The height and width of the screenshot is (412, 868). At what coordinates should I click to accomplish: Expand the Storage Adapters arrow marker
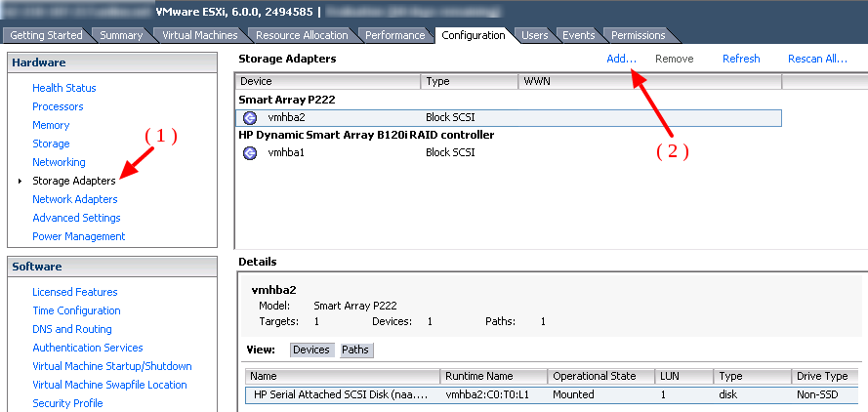pos(20,182)
